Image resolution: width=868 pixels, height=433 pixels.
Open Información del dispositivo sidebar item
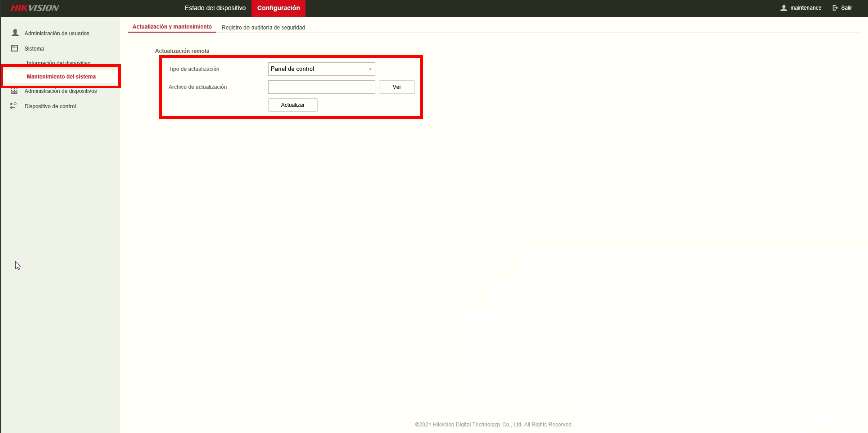[x=58, y=63]
